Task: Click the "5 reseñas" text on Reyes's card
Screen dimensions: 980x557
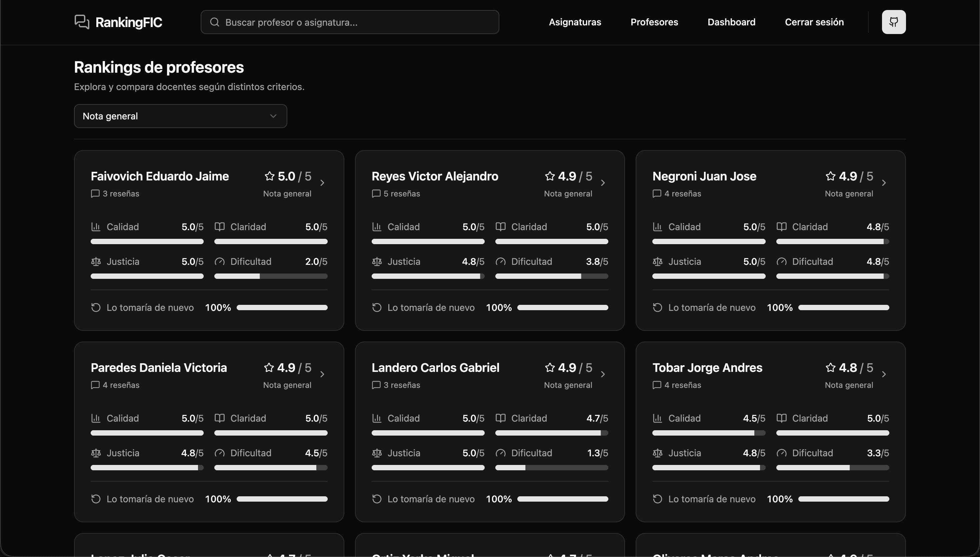Action: (x=402, y=193)
